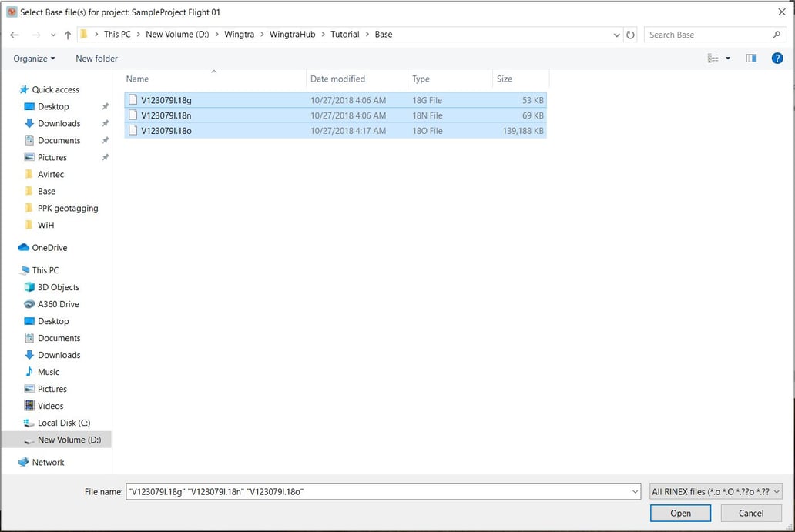Refresh the current folder view
The width and height of the screenshot is (795, 532).
[631, 34]
